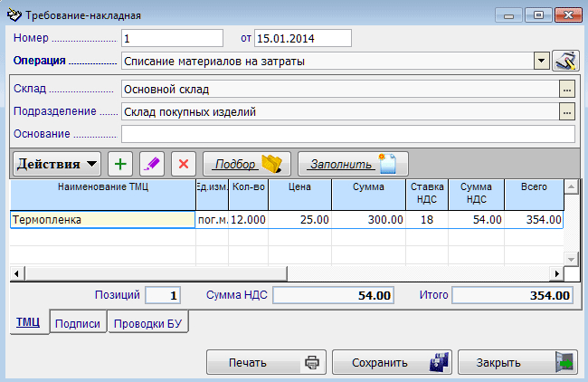Screen dimensions: 588x382
Task: Click the пог.м. unit cell
Action: click(213, 220)
